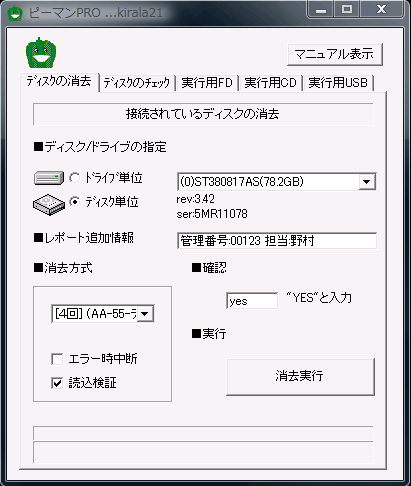Click マニュアル表示 button
The height and width of the screenshot is (486, 411).
click(x=334, y=54)
